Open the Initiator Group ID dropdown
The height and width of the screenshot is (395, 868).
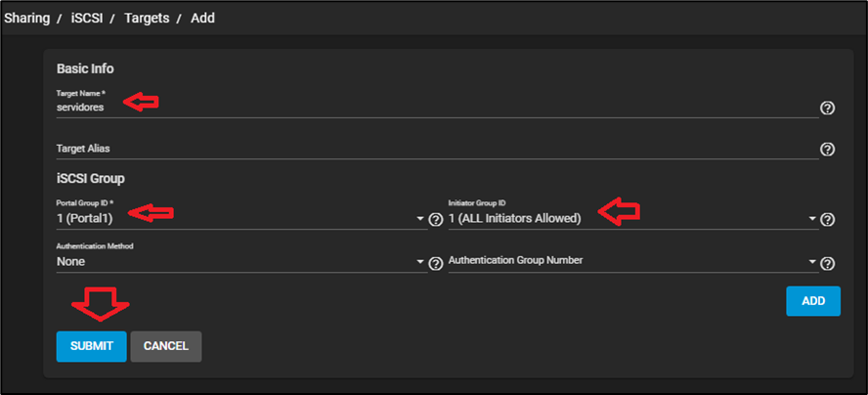pos(812,219)
